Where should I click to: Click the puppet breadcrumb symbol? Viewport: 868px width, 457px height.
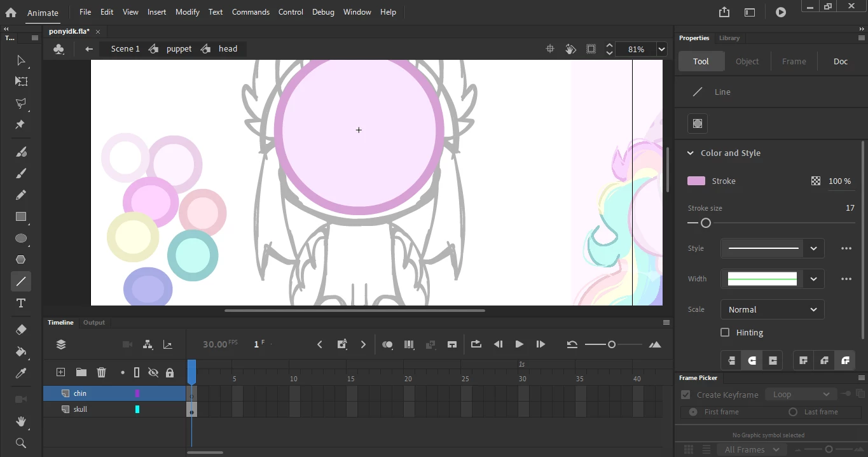[179, 49]
